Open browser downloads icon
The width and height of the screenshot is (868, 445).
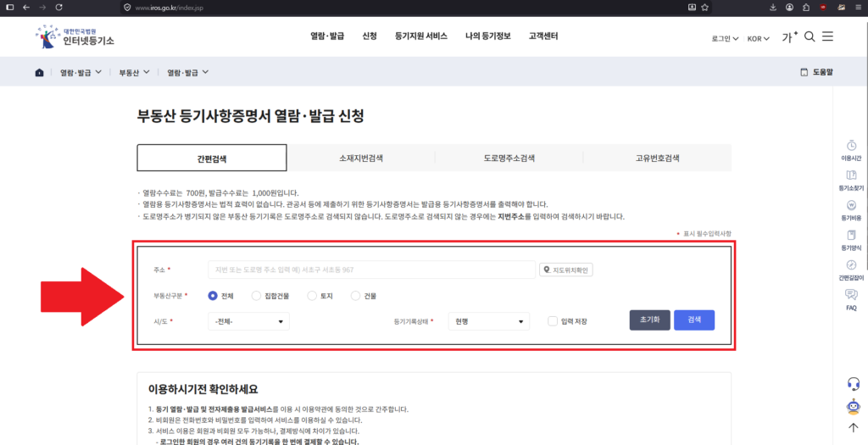pos(773,7)
